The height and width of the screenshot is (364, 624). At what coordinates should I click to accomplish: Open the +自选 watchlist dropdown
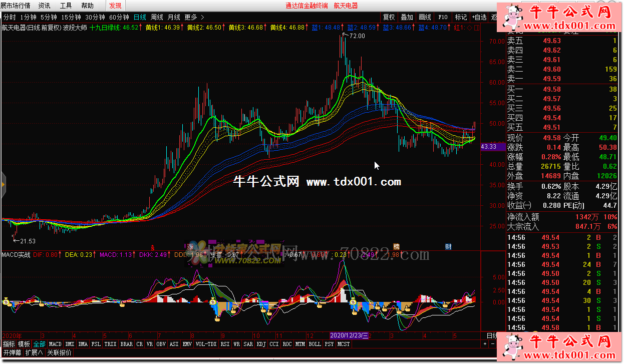point(479,17)
